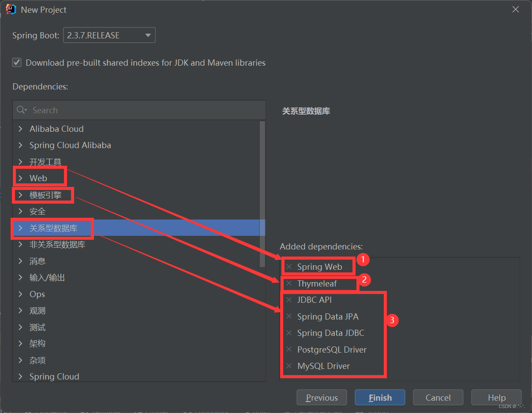Image resolution: width=532 pixels, height=413 pixels.
Task: Select Spring Data JDBC in added dependencies
Action: (331, 333)
